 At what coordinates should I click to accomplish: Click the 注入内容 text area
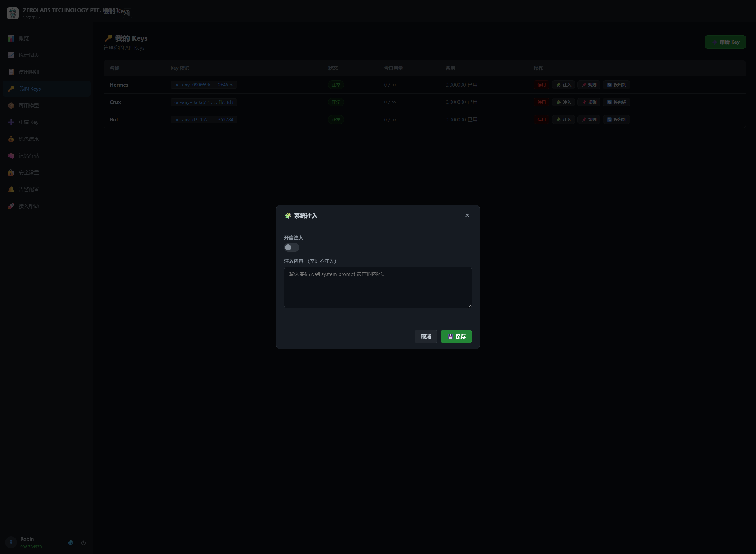point(378,287)
